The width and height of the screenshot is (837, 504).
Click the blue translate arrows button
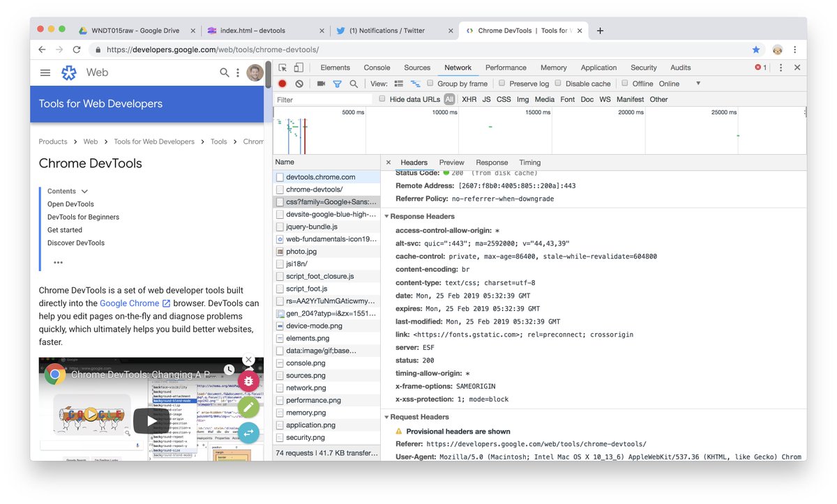tap(248, 433)
